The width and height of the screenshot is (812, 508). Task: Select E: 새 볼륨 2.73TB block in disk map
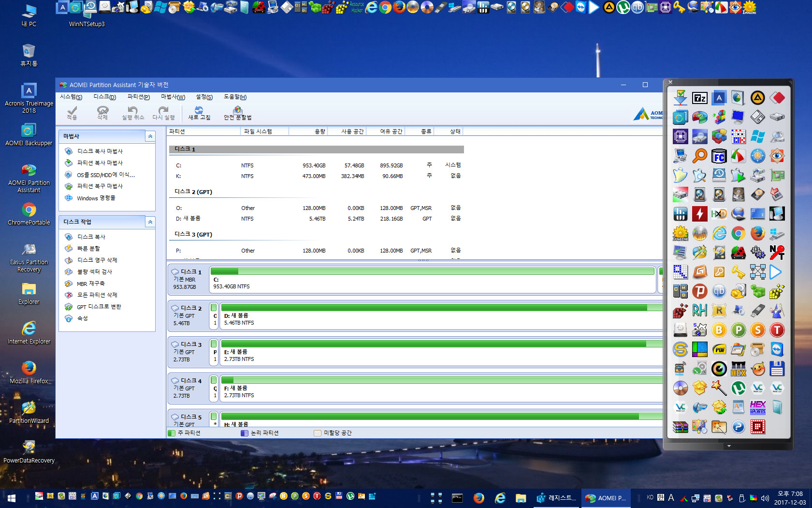coord(441,352)
